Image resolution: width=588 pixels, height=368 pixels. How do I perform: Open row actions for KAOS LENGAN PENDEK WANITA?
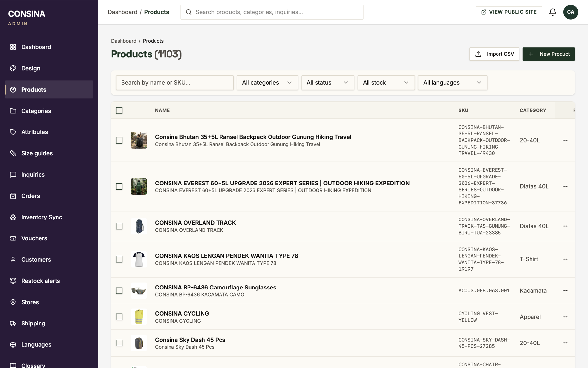click(565, 259)
